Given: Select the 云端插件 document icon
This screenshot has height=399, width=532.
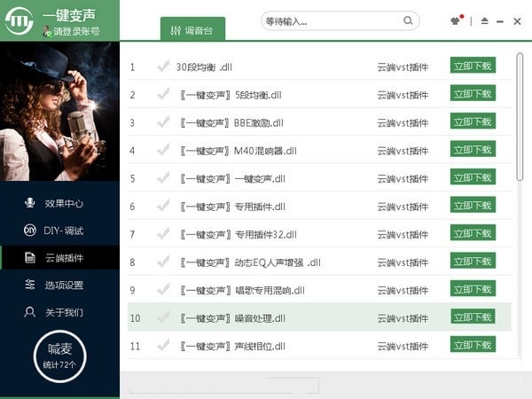Looking at the screenshot, I should [x=28, y=258].
